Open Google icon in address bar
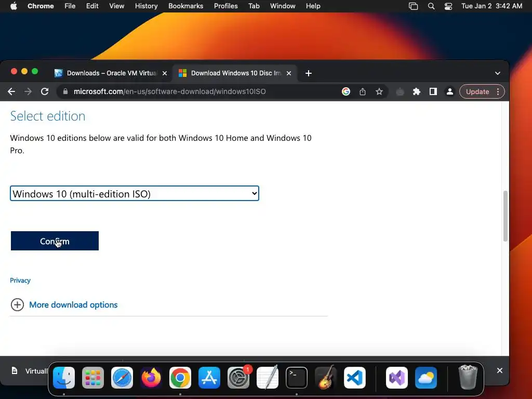532x399 pixels. [345, 91]
